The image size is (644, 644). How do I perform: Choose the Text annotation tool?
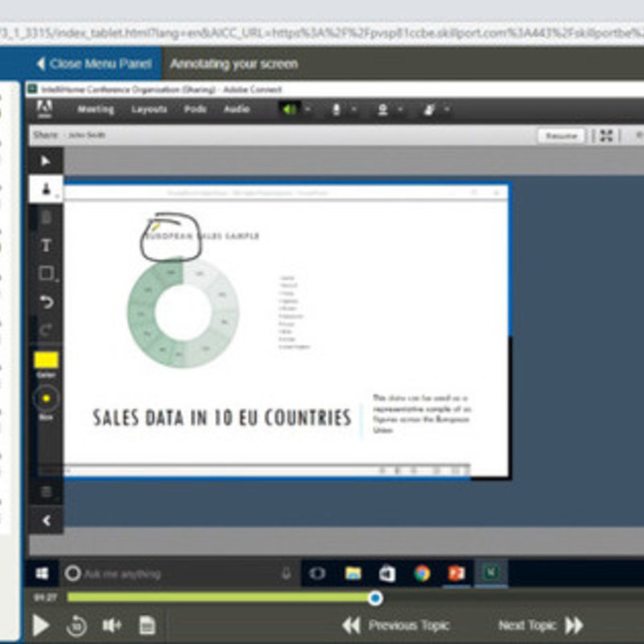coord(46,246)
